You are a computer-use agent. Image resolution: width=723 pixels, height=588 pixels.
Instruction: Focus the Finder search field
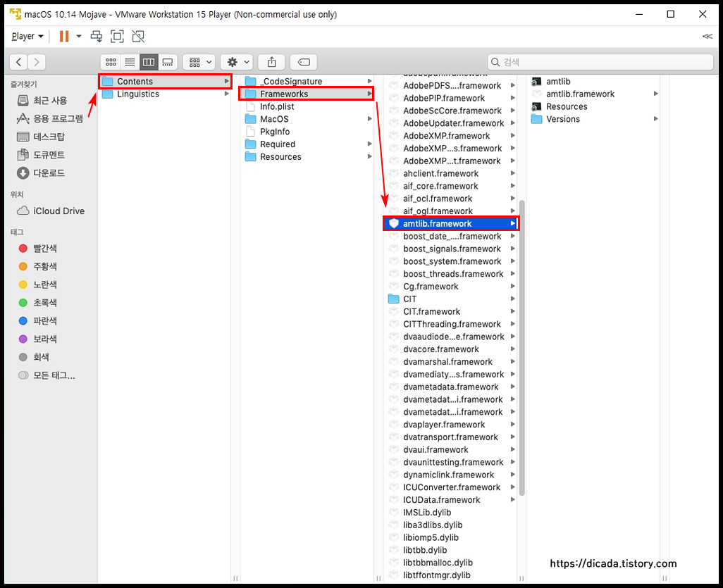[x=600, y=62]
